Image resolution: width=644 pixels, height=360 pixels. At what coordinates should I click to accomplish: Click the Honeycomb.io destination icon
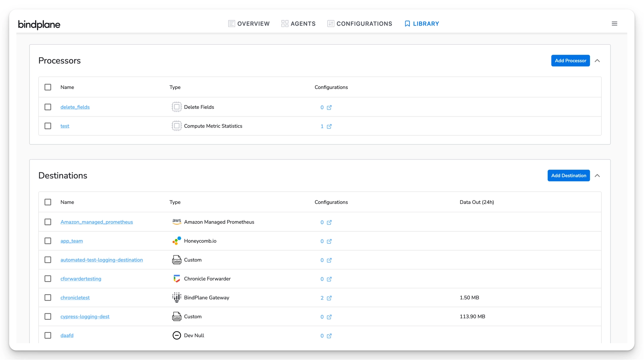[176, 241]
